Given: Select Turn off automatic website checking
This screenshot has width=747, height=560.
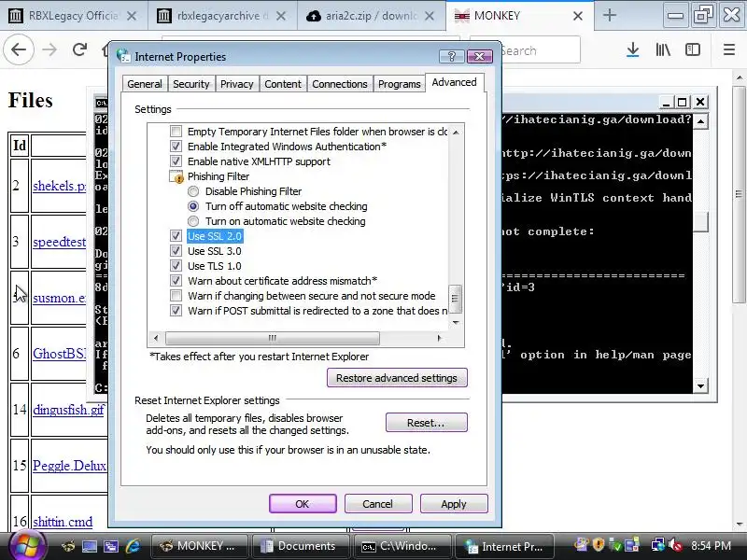Looking at the screenshot, I should (193, 206).
